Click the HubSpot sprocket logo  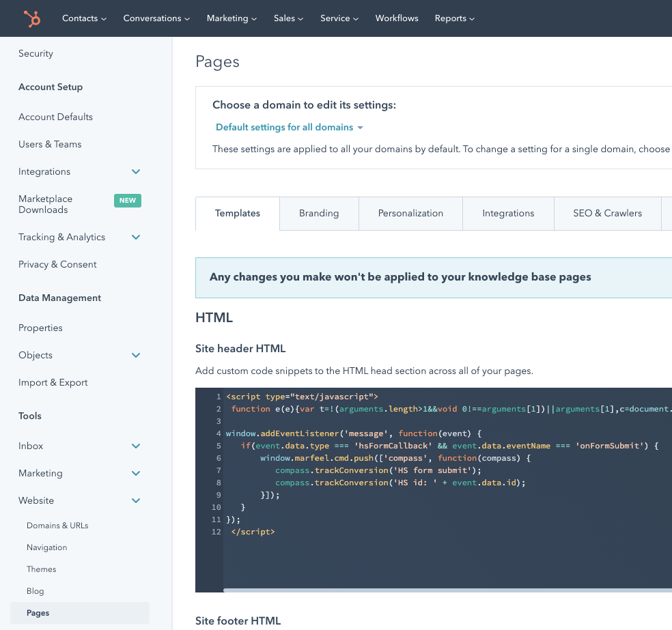pos(32,18)
